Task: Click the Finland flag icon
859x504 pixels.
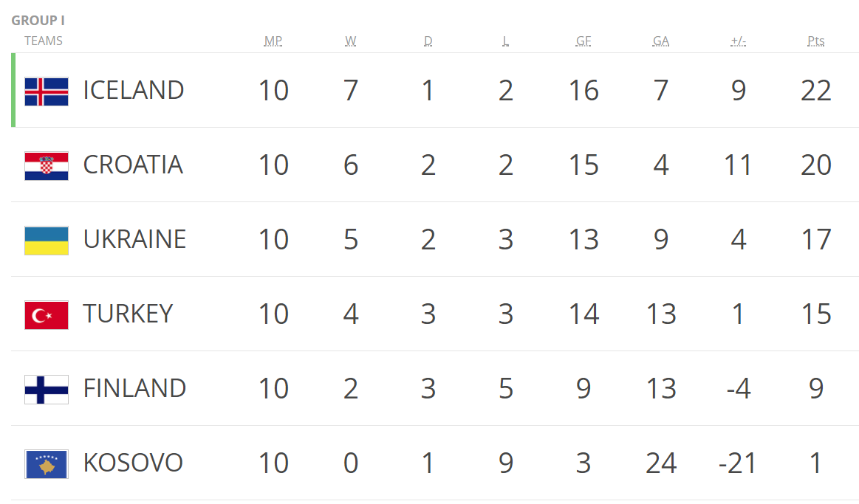Action: 47,390
